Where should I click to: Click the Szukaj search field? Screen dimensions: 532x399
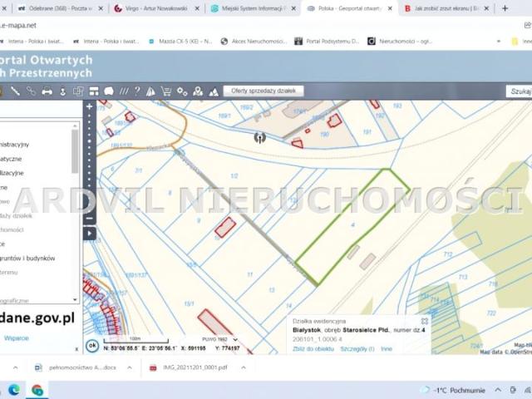click(519, 91)
